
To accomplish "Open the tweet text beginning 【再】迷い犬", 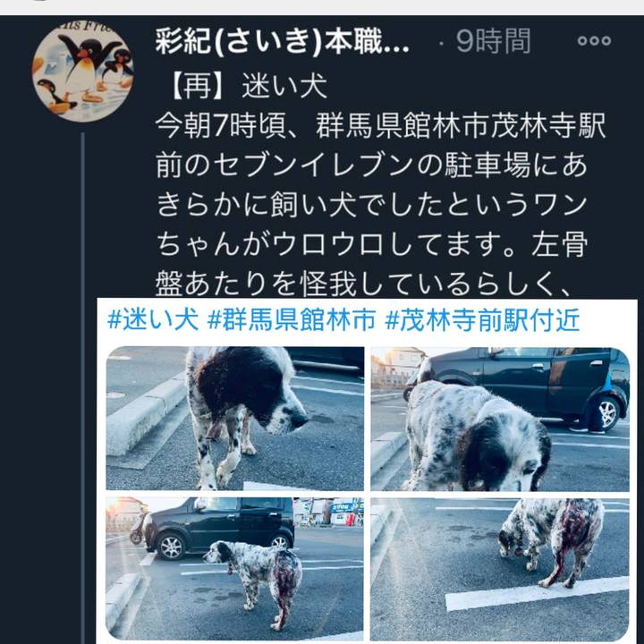I will point(248,87).
